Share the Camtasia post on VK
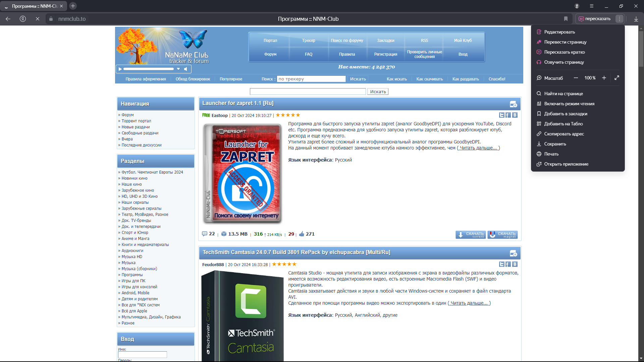This screenshot has width=644, height=362. click(x=515, y=264)
